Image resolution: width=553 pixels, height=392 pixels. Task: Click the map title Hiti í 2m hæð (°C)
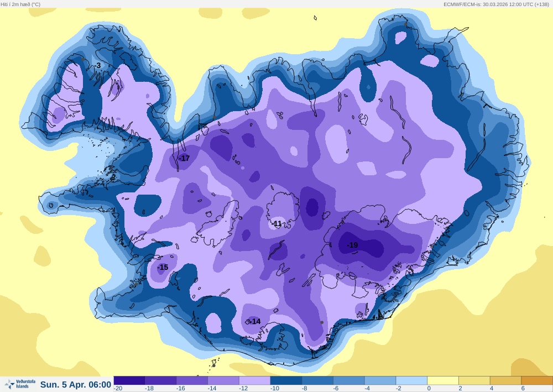click(20, 4)
